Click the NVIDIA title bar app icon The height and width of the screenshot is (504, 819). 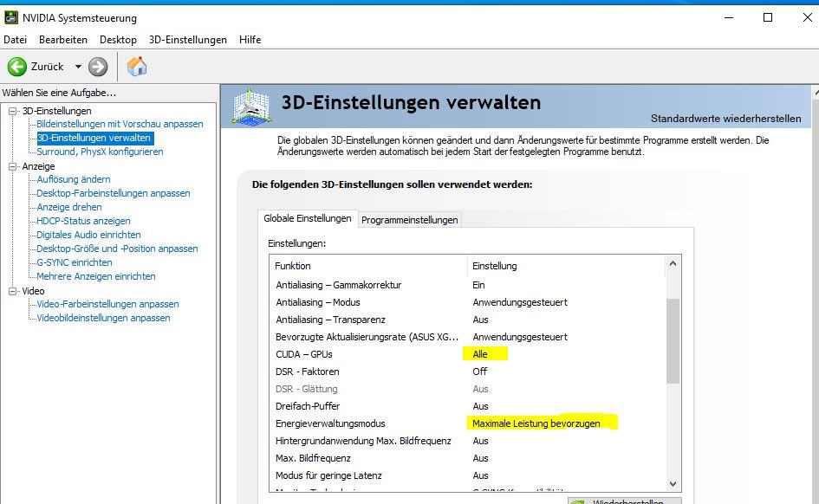(x=11, y=17)
